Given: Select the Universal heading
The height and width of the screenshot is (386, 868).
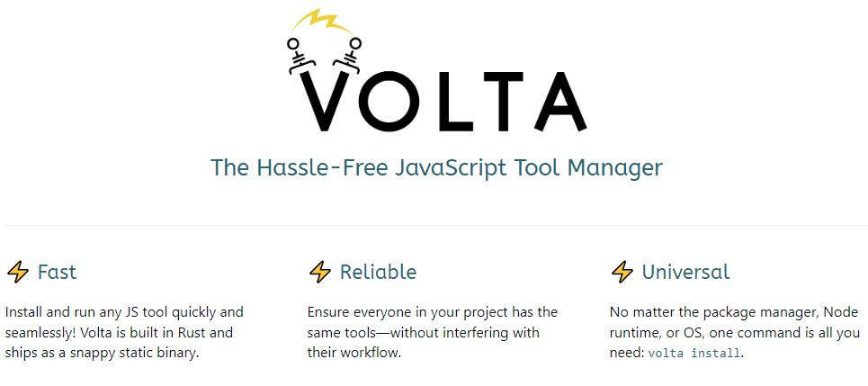Looking at the screenshot, I should 686,272.
